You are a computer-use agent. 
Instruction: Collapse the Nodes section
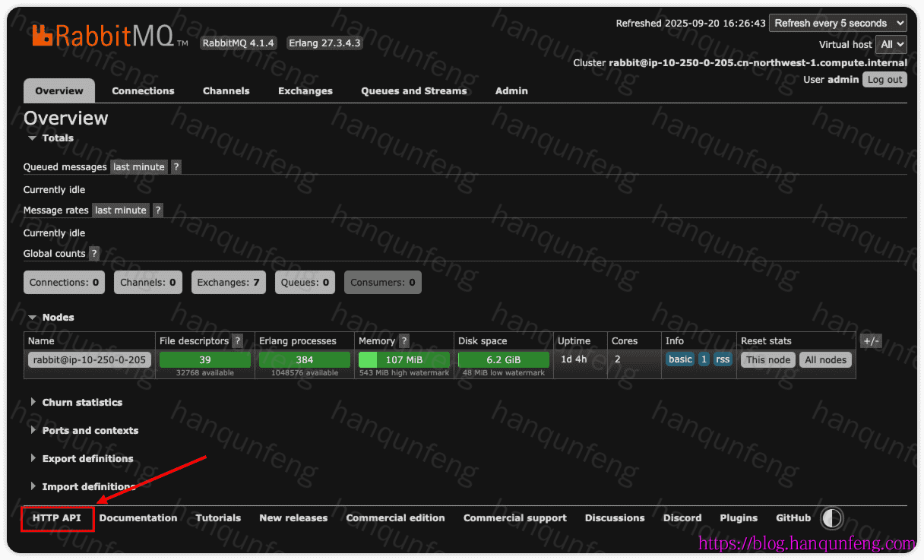coord(51,318)
